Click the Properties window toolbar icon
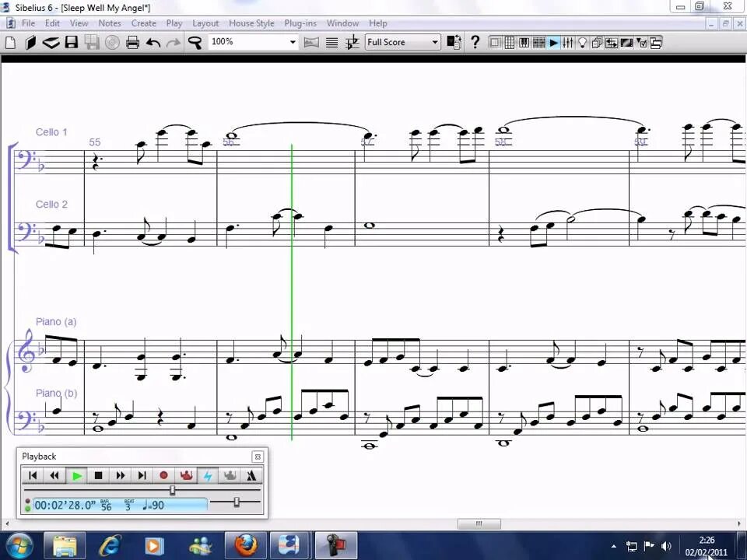The height and width of the screenshot is (560, 747). 641,43
